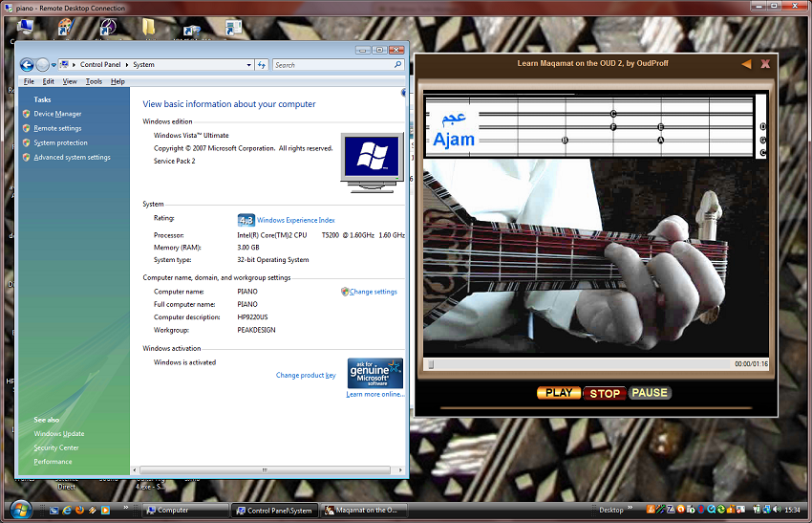Click the 4.3 rating badge
Screen dimensions: 812x523
click(x=246, y=220)
